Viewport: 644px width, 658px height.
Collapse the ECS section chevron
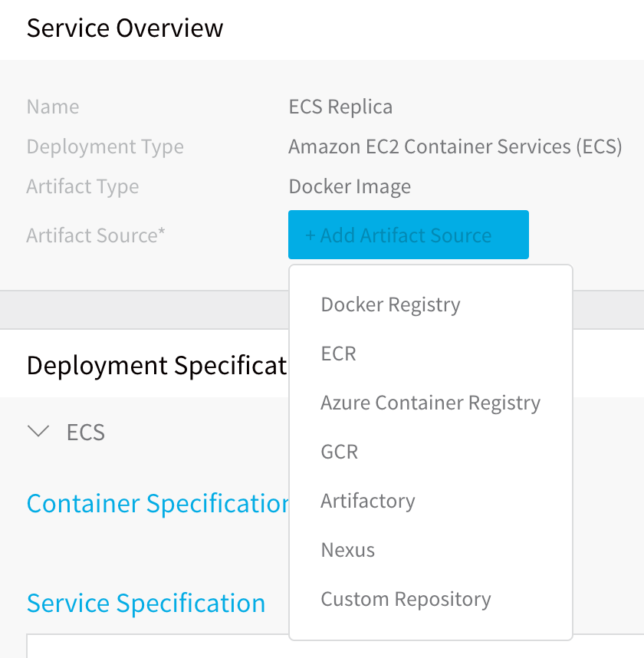38,432
